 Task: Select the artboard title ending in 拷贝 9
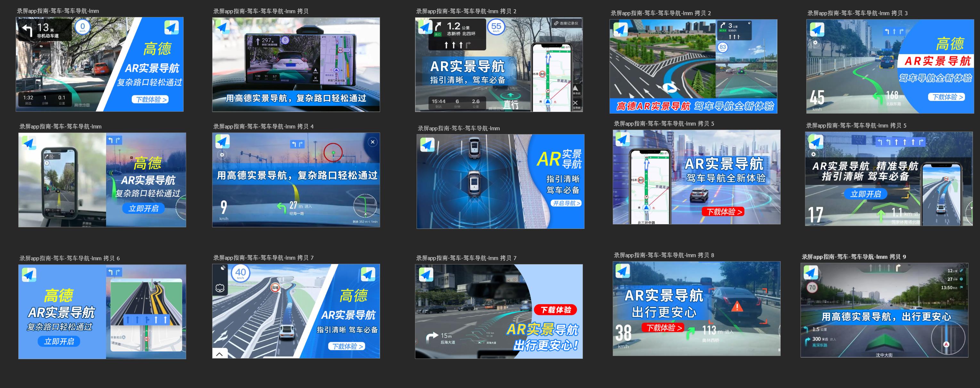point(854,256)
